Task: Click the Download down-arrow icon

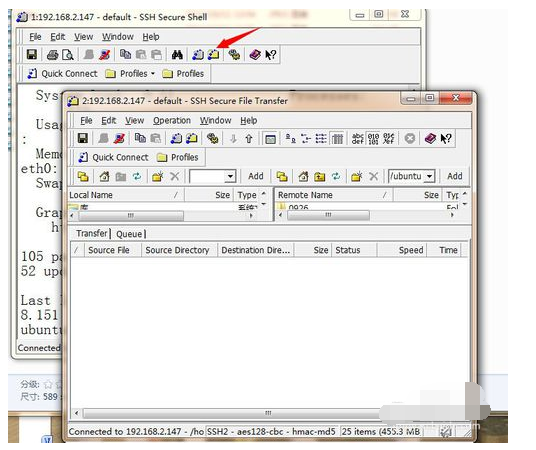Action: [233, 138]
